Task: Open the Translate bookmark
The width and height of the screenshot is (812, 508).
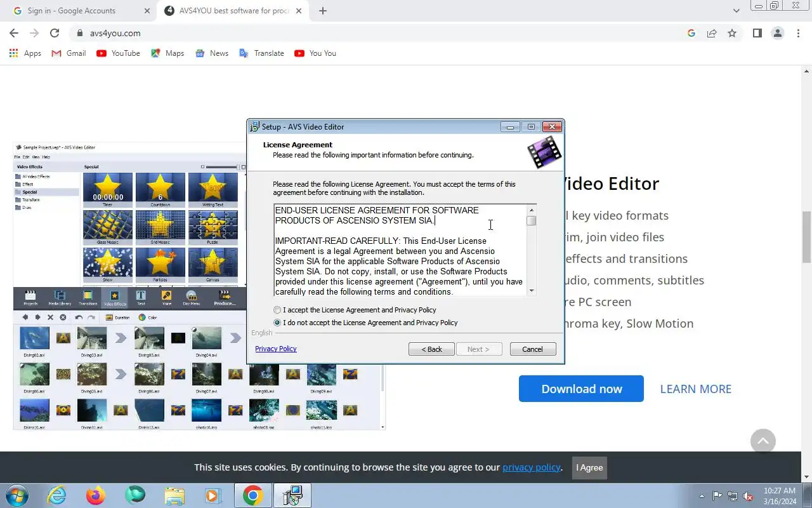Action: point(261,53)
